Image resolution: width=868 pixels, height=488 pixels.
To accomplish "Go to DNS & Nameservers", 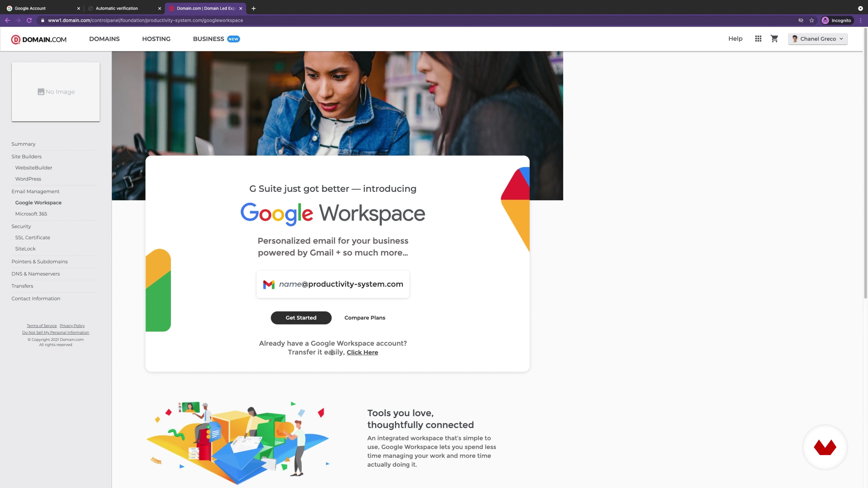I will pyautogui.click(x=35, y=274).
